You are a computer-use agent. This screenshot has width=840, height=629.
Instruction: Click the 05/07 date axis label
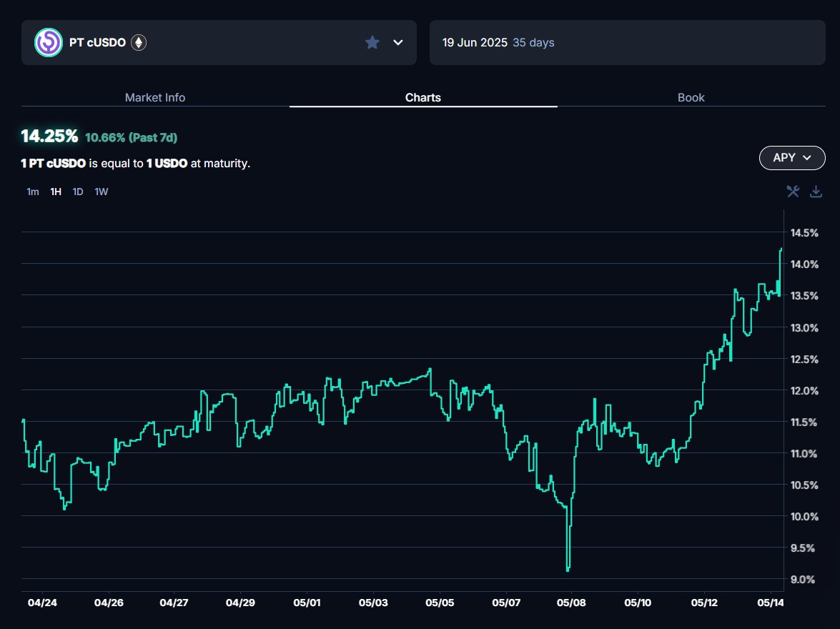pyautogui.click(x=506, y=603)
